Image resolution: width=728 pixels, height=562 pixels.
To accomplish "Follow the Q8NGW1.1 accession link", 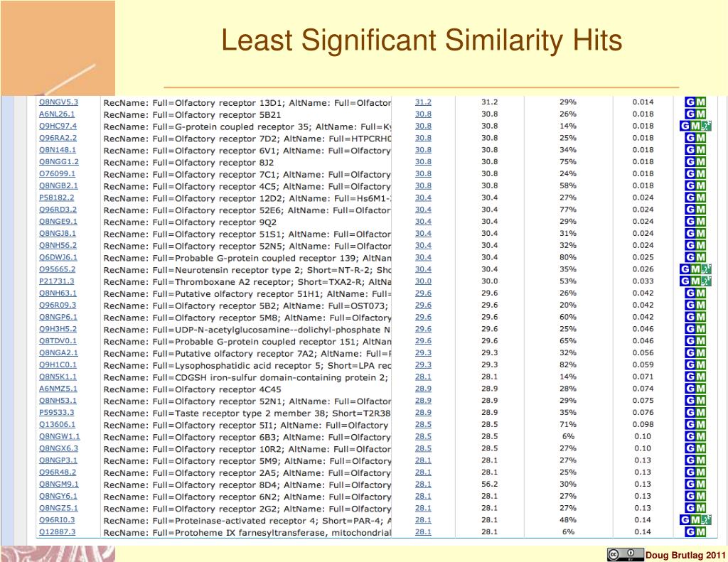I will coord(60,436).
